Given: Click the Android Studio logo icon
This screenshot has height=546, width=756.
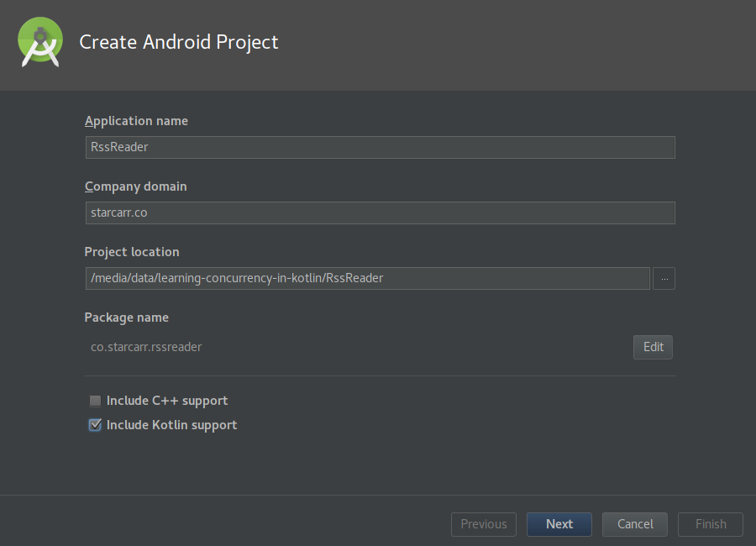Looking at the screenshot, I should pos(40,42).
